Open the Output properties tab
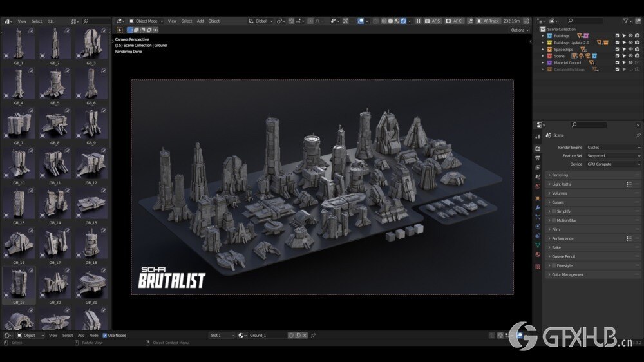This screenshot has height=362, width=644. click(x=538, y=158)
